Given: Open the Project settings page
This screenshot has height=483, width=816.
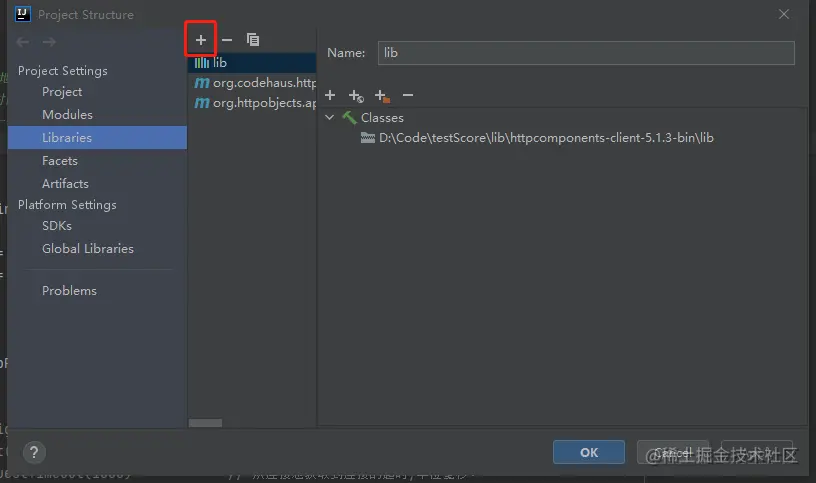Looking at the screenshot, I should pos(62,92).
